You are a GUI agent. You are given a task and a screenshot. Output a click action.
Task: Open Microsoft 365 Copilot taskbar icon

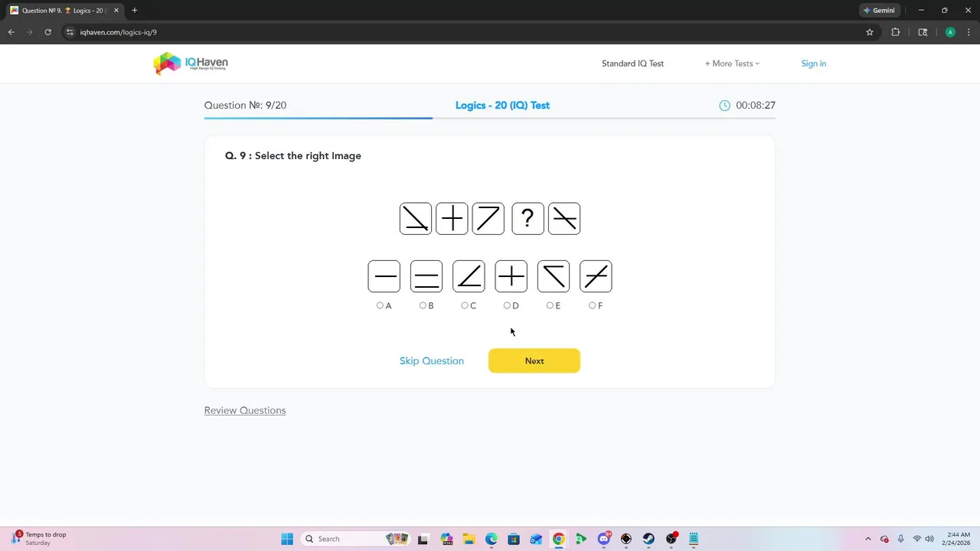446,539
